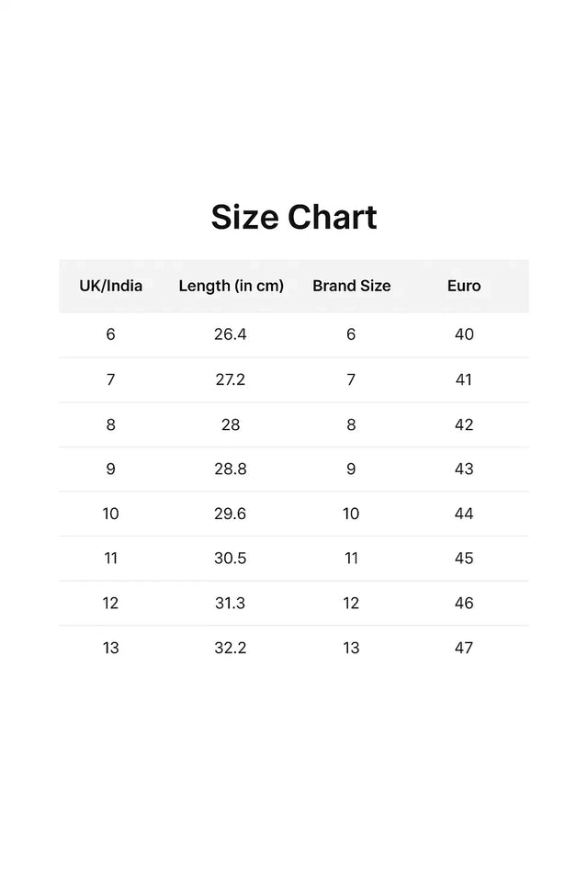Click the 26.4 length value
This screenshot has height=882, width=588.
coord(231,334)
